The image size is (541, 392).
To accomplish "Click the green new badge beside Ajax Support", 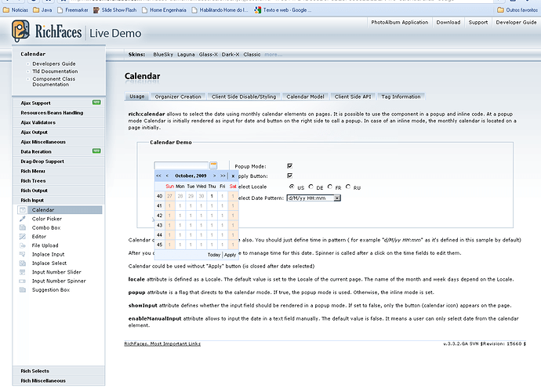I will tap(96, 103).
